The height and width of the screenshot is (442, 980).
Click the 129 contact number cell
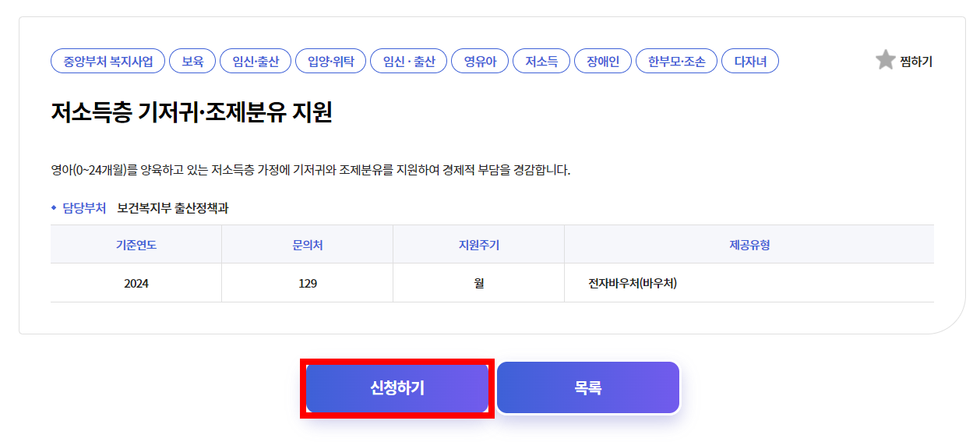(x=308, y=284)
